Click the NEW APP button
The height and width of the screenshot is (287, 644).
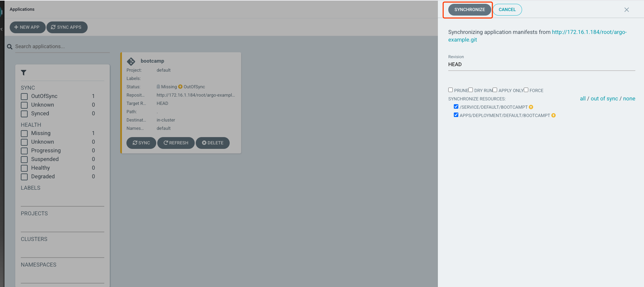27,27
